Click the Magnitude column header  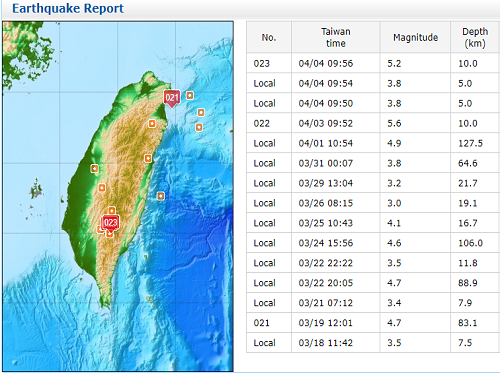point(415,37)
